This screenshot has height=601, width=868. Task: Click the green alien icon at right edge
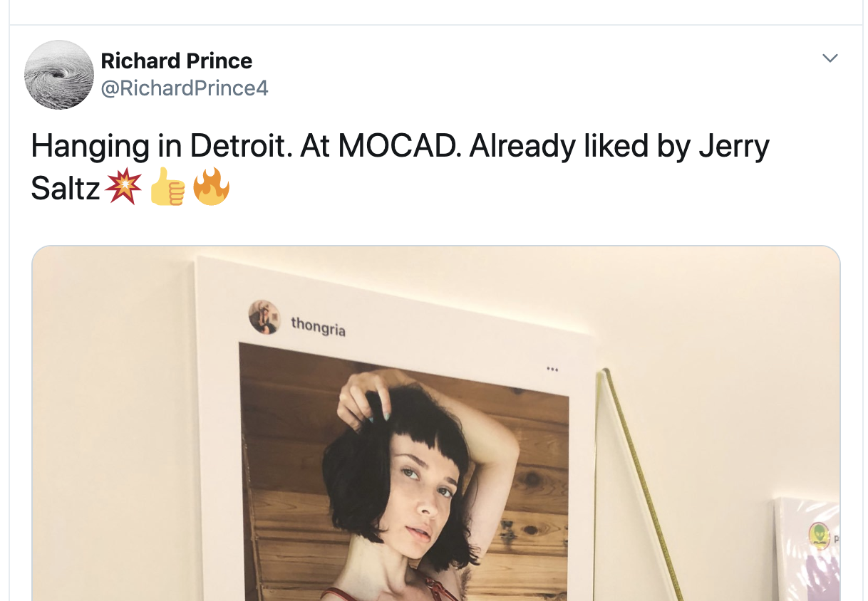point(818,534)
